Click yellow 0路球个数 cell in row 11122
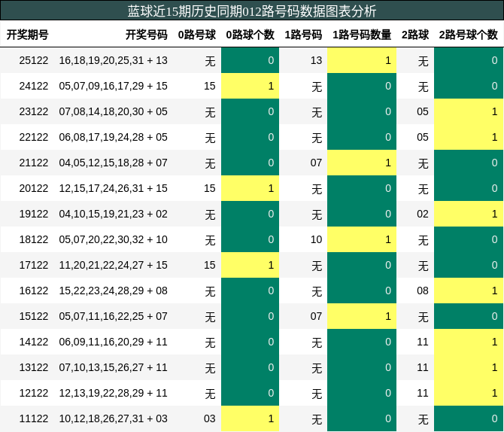The image size is (504, 432). point(250,418)
